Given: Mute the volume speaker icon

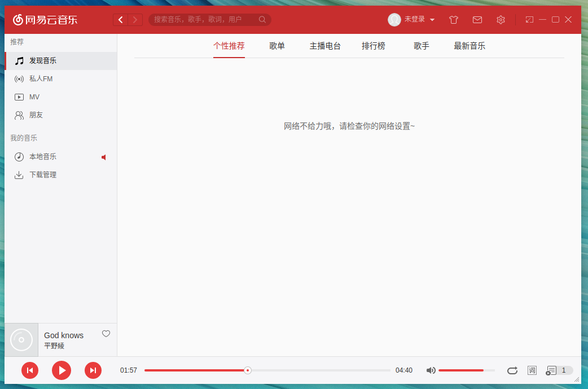Looking at the screenshot, I should pos(431,370).
